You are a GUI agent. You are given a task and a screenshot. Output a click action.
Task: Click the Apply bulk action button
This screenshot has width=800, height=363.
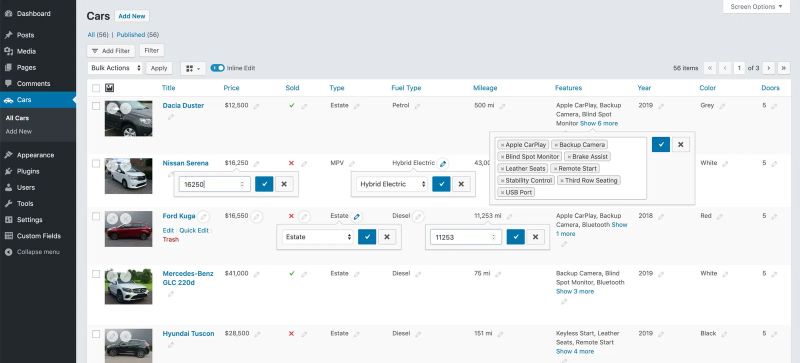159,68
